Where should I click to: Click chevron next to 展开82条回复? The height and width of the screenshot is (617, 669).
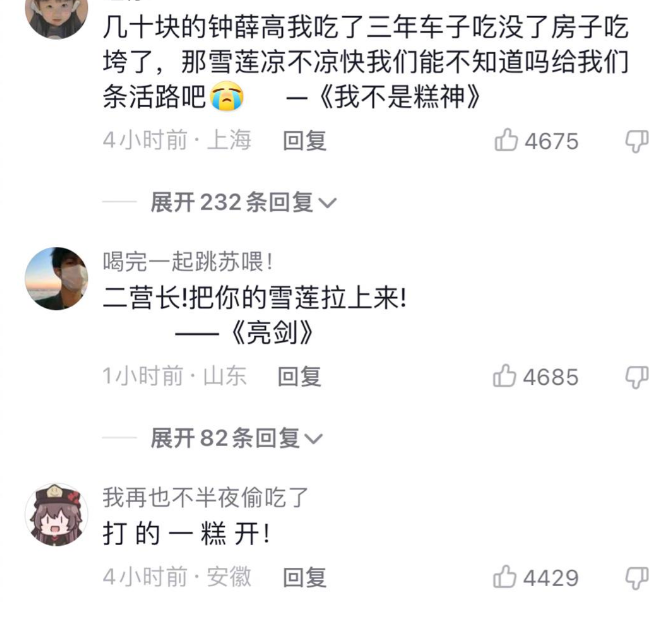tap(314, 439)
